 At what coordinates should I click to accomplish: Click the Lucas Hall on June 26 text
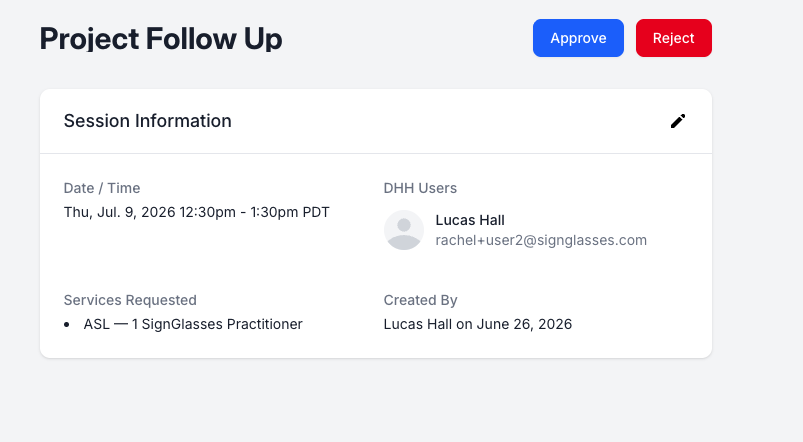(x=478, y=324)
